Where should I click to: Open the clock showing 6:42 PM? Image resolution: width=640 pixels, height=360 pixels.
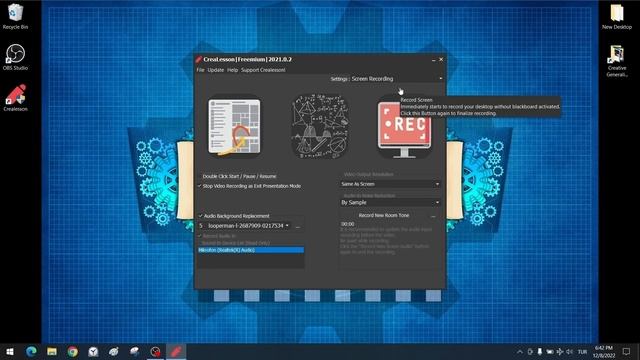point(604,352)
